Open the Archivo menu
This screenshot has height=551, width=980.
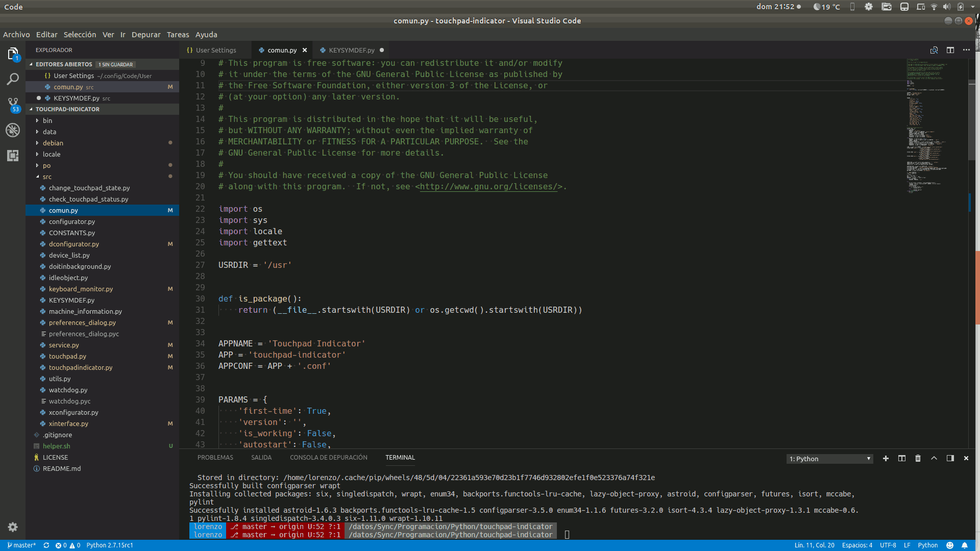(x=16, y=35)
